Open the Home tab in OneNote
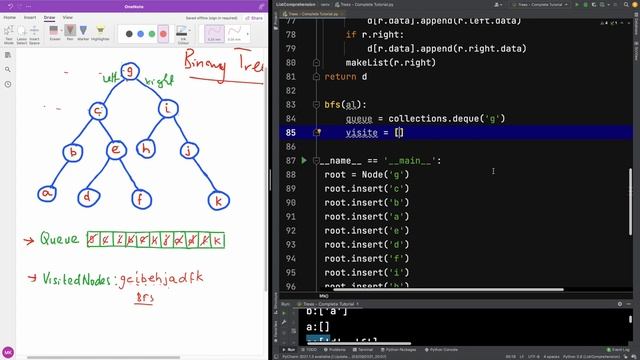640x360 pixels. pos(9,18)
